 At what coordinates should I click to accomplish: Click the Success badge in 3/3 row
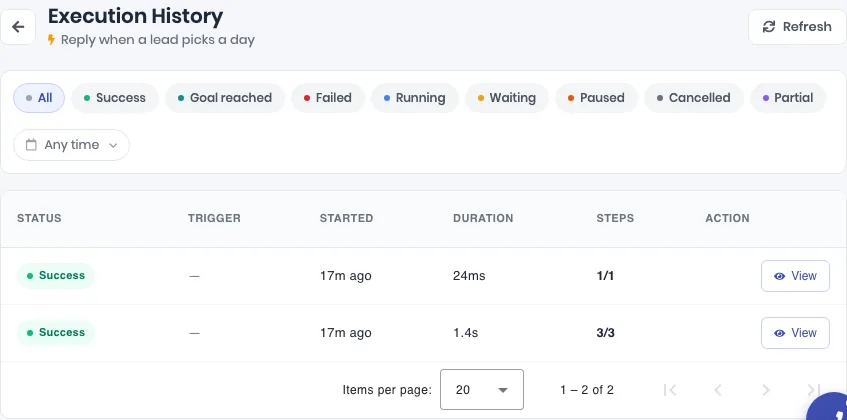click(56, 333)
